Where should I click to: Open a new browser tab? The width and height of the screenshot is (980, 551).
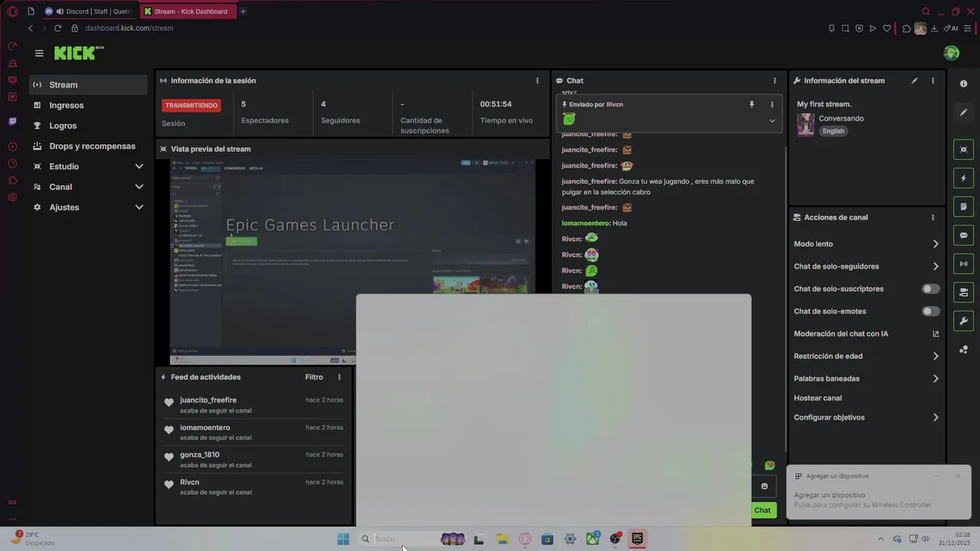click(243, 11)
